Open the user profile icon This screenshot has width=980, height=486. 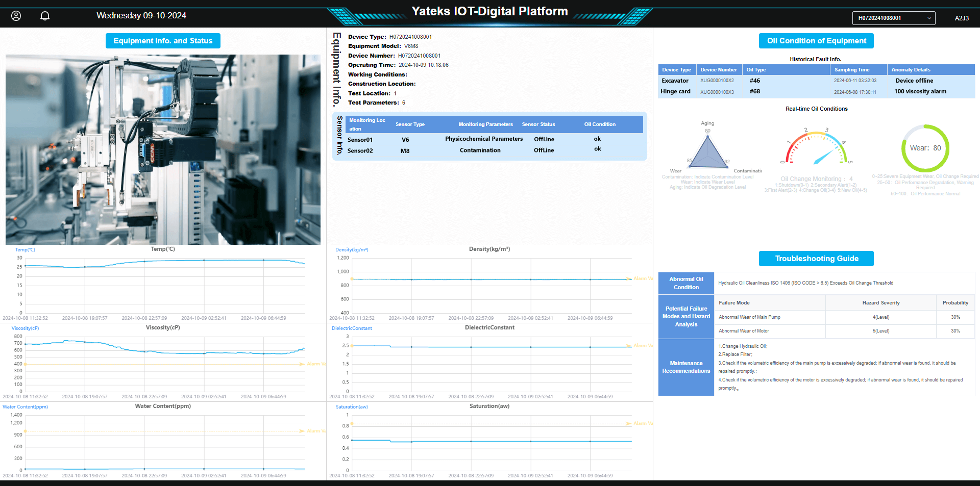[x=16, y=16]
